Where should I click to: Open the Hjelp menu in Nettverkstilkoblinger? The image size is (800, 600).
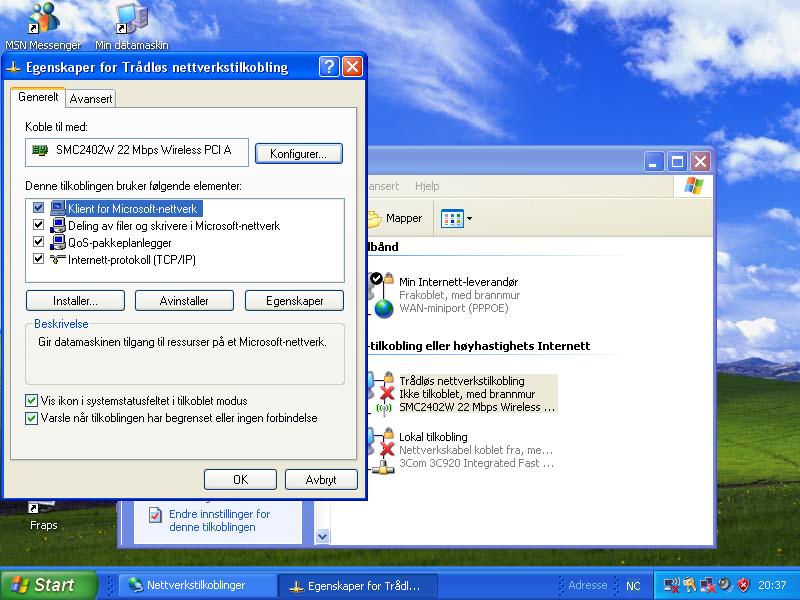pyautogui.click(x=427, y=186)
